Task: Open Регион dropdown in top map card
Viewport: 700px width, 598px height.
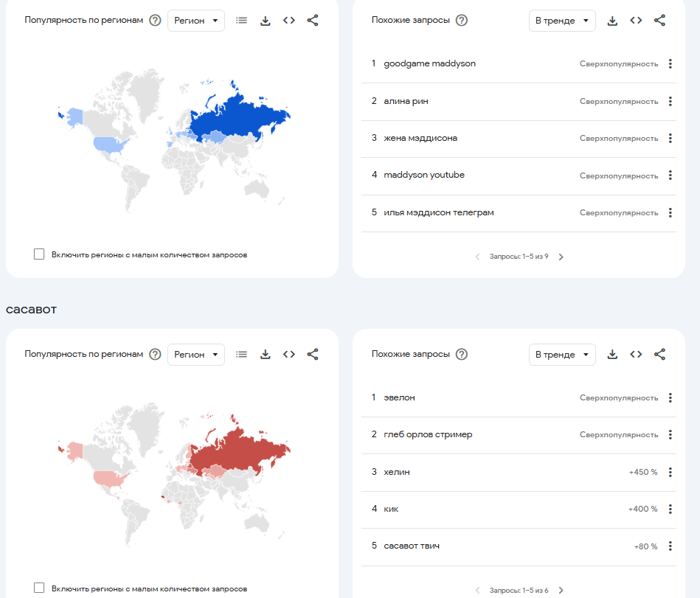Action: pyautogui.click(x=196, y=21)
